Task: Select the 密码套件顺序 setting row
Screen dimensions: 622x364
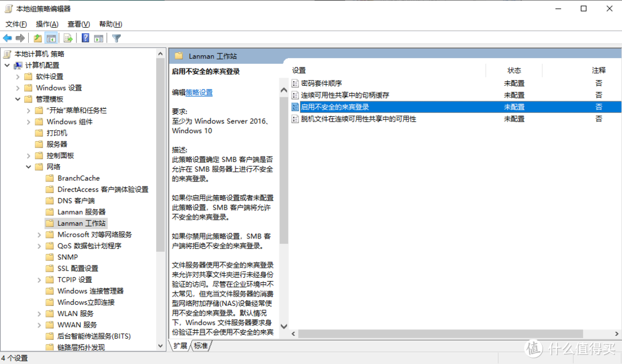Action: (x=321, y=82)
